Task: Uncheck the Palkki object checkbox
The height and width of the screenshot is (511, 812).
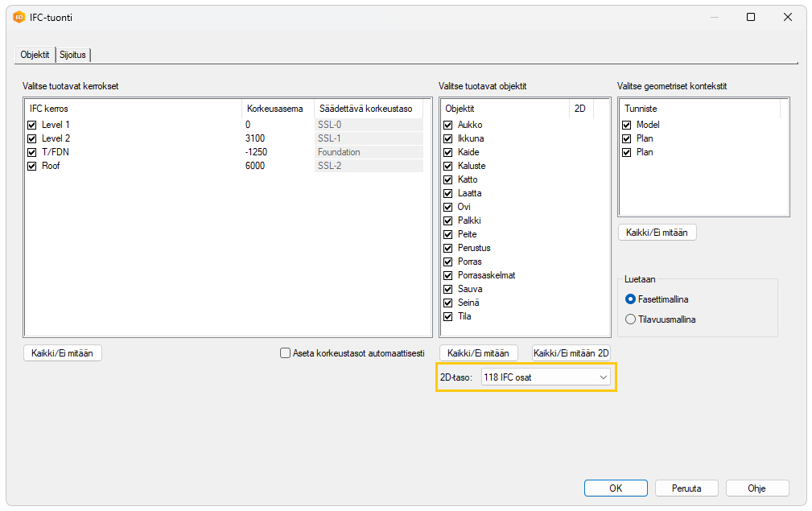Action: point(448,220)
